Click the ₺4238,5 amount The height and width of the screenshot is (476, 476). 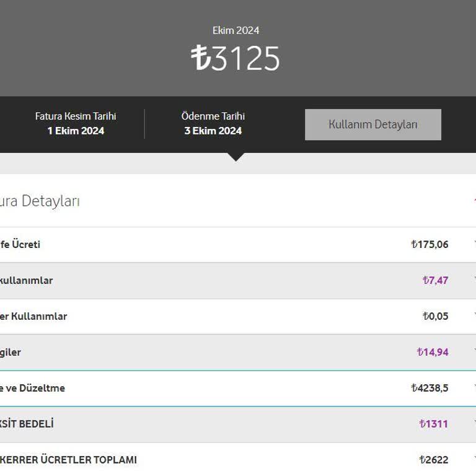[430, 388]
